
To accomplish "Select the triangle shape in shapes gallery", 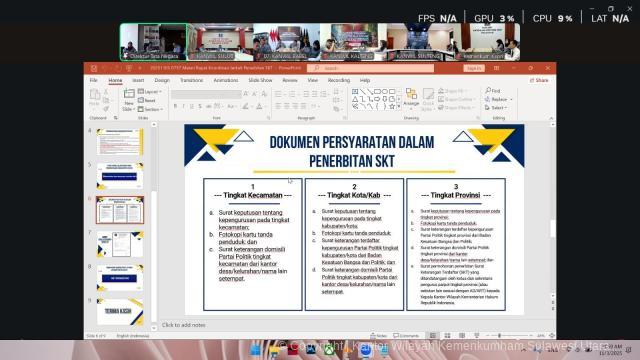I will tap(355, 99).
